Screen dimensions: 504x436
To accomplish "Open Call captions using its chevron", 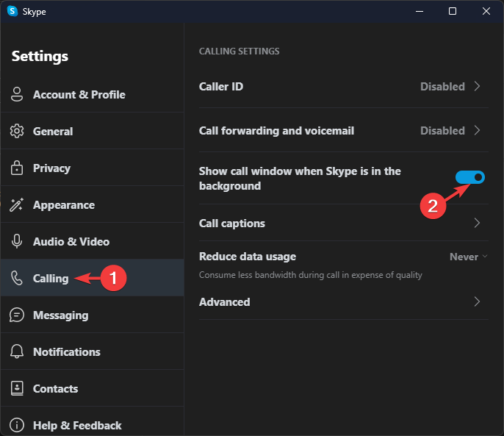I will coord(478,223).
